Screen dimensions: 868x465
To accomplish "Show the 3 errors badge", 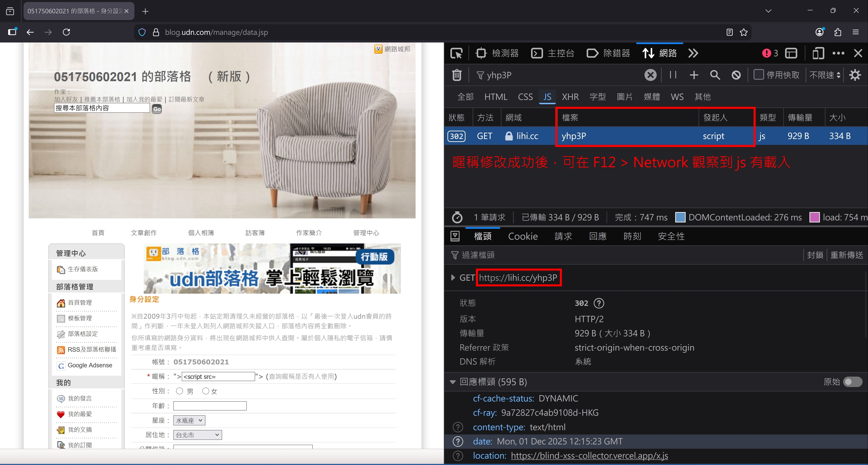I will (770, 53).
